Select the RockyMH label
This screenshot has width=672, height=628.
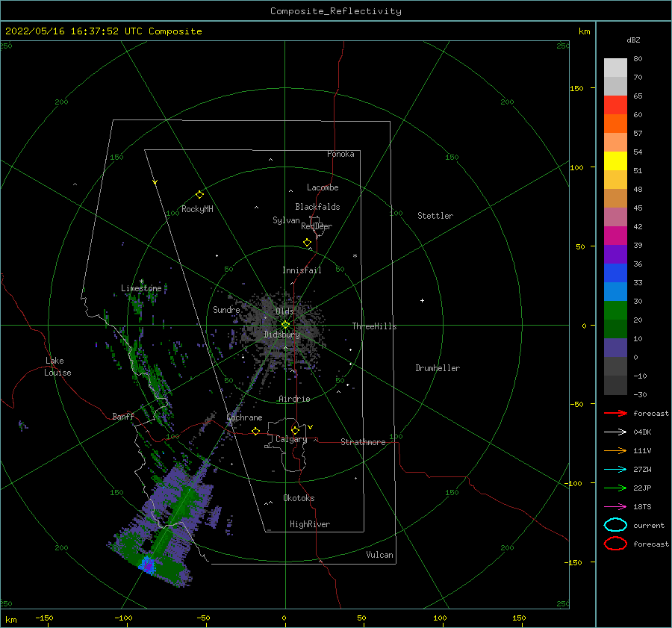[197, 209]
